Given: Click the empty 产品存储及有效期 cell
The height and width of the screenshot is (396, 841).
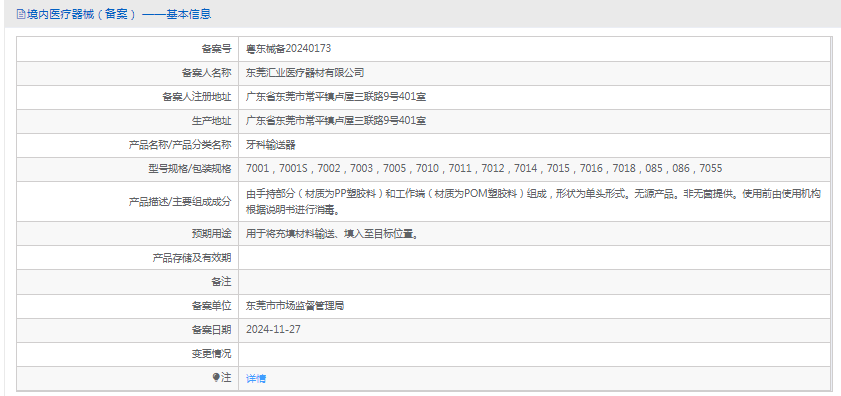Looking at the screenshot, I should click(535, 258).
